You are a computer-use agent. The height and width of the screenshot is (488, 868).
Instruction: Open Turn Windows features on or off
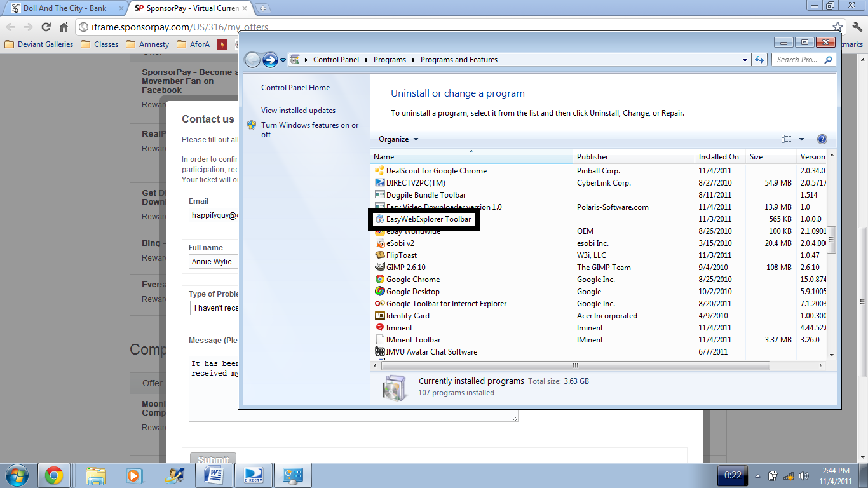[309, 130]
